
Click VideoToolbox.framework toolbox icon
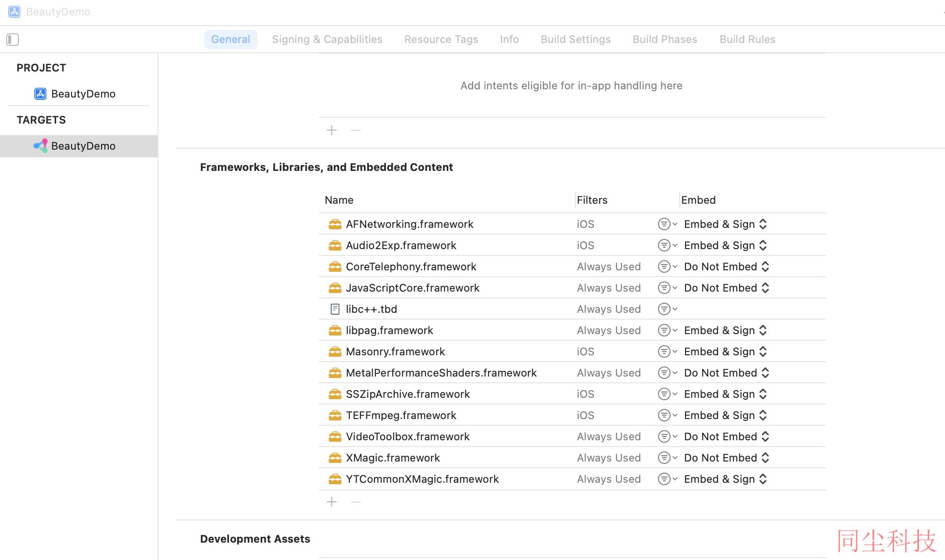click(335, 436)
